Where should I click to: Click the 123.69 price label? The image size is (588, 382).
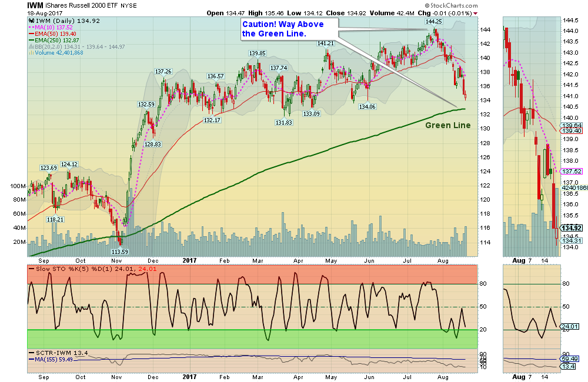48,167
